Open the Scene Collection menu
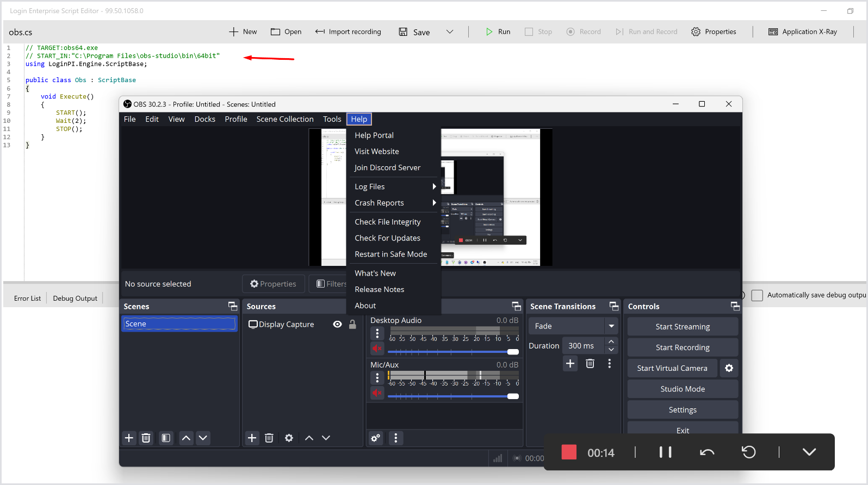The image size is (868, 485). click(284, 119)
